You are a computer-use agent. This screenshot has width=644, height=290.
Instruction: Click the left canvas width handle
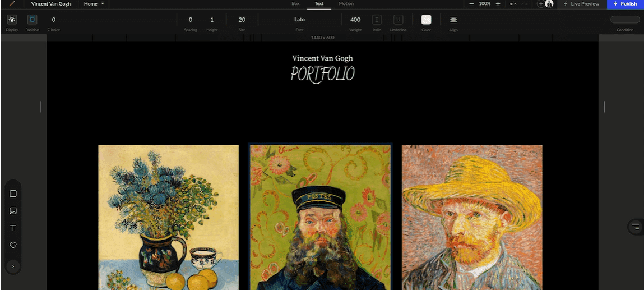click(41, 107)
